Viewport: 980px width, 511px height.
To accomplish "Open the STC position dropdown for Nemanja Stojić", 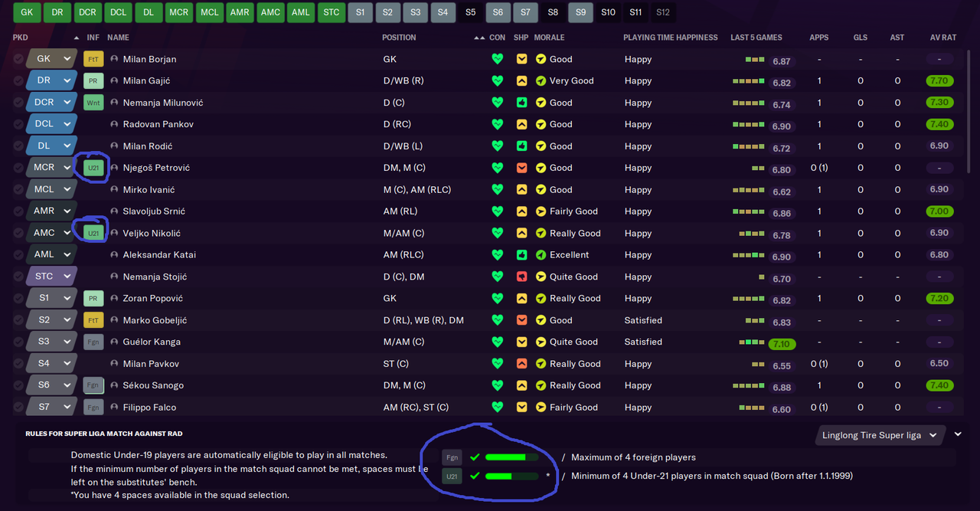I will (51, 277).
